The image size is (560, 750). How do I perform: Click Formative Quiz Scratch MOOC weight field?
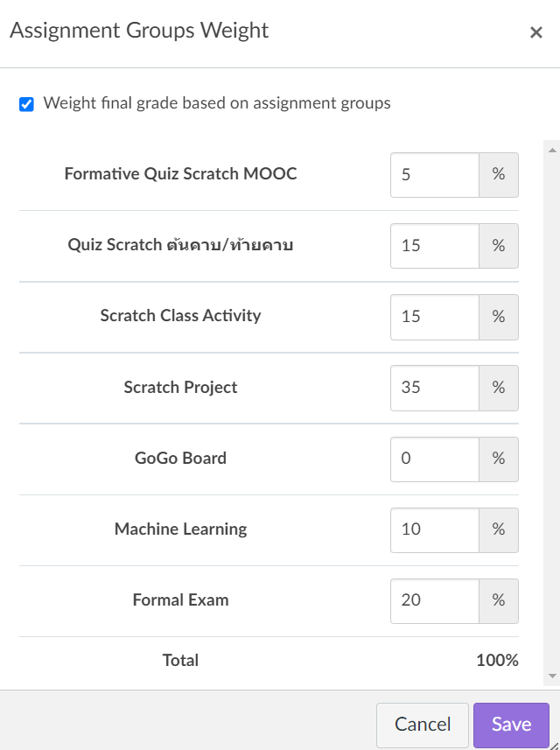435,175
